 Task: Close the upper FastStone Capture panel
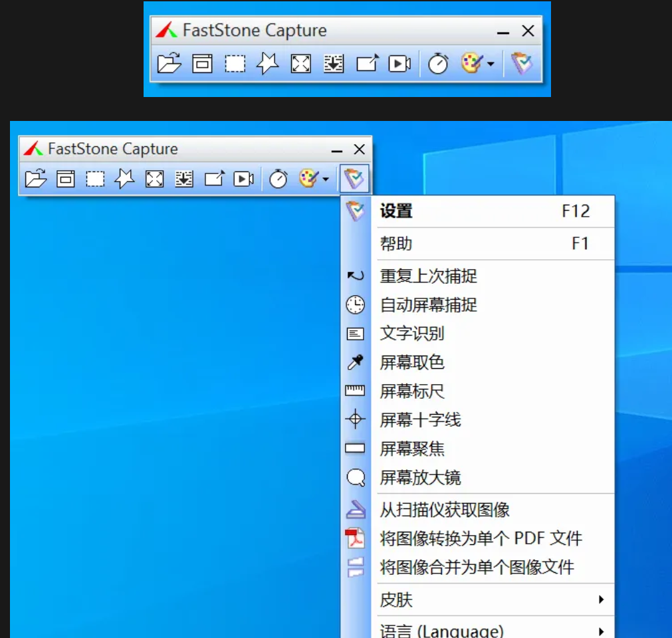pos(528,31)
